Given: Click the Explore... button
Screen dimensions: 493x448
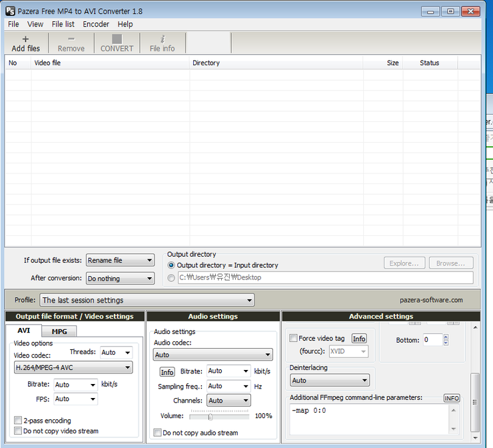Looking at the screenshot, I should [404, 263].
